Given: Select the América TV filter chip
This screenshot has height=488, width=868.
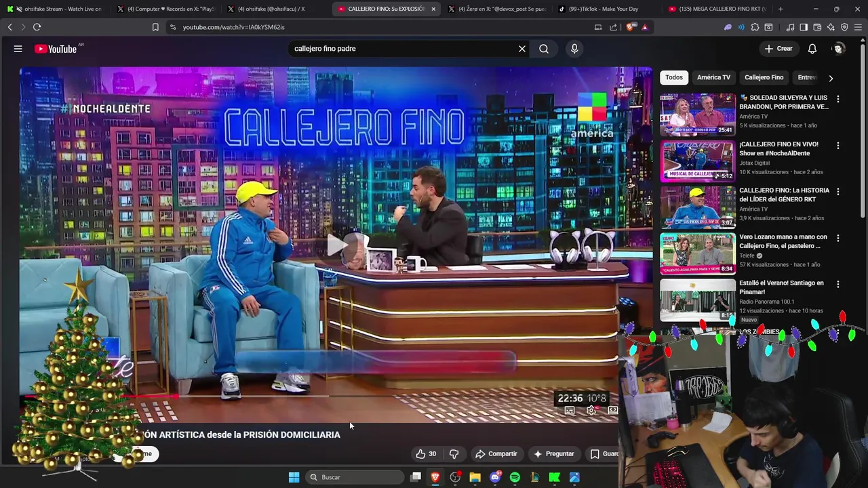Looking at the screenshot, I should (x=713, y=77).
